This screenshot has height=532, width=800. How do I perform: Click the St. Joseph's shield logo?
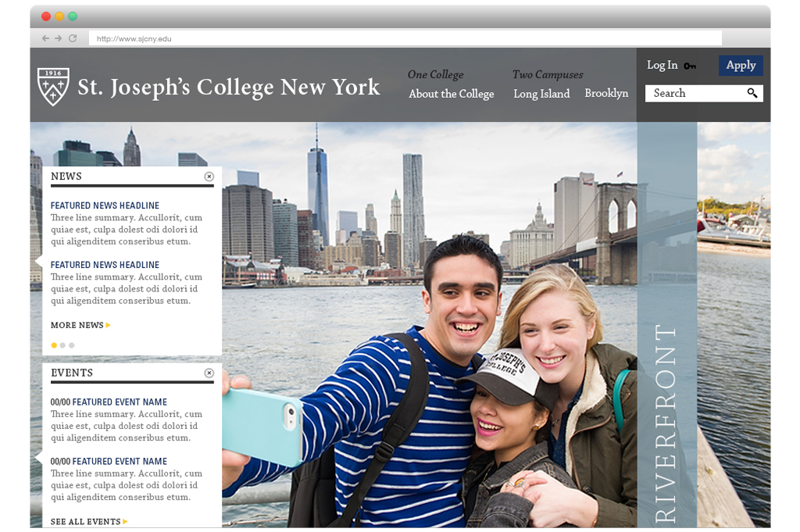tap(53, 86)
